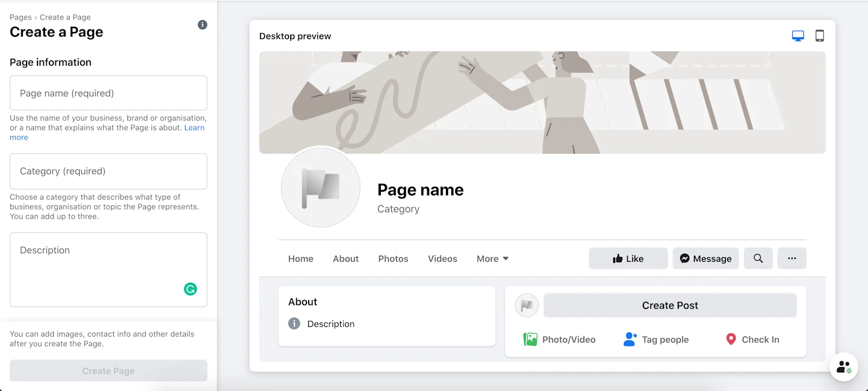This screenshot has width=868, height=391.
Task: Click the Photo/Video icon option
Action: (x=559, y=339)
